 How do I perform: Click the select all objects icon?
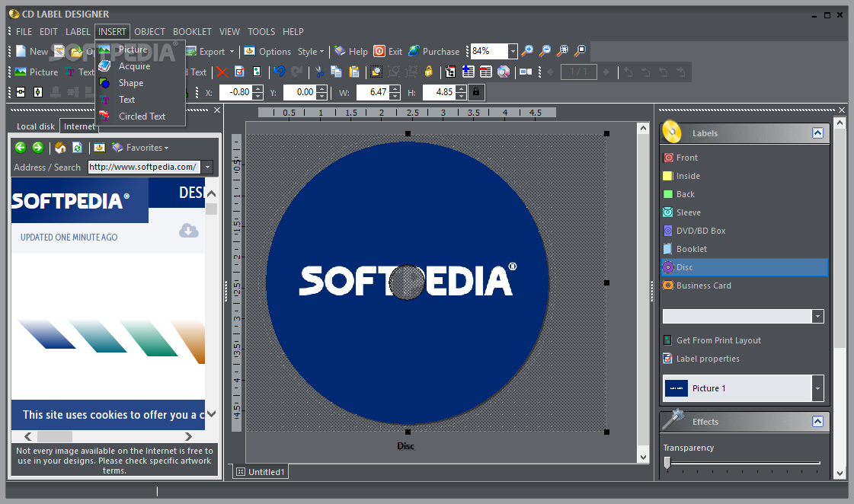pyautogui.click(x=376, y=72)
